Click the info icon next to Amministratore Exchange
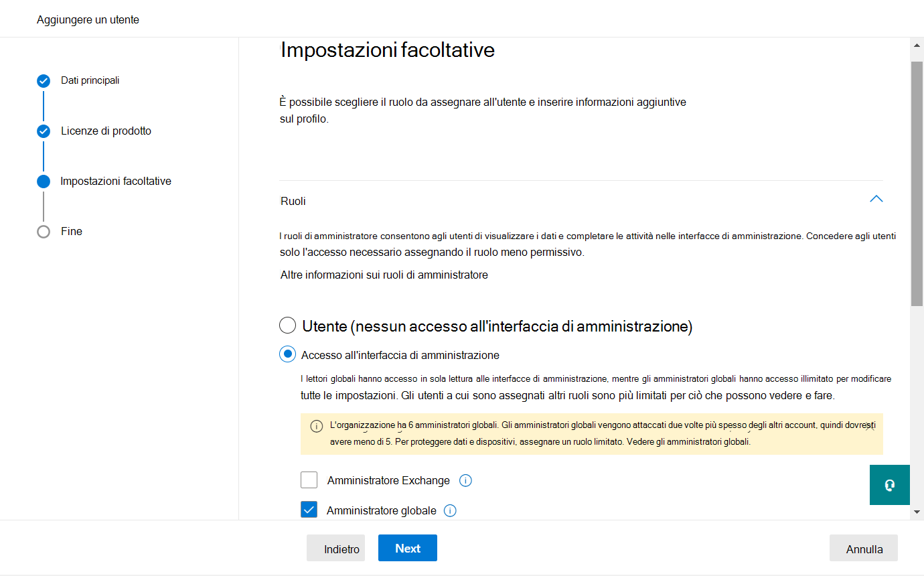The image size is (924, 576). [466, 480]
